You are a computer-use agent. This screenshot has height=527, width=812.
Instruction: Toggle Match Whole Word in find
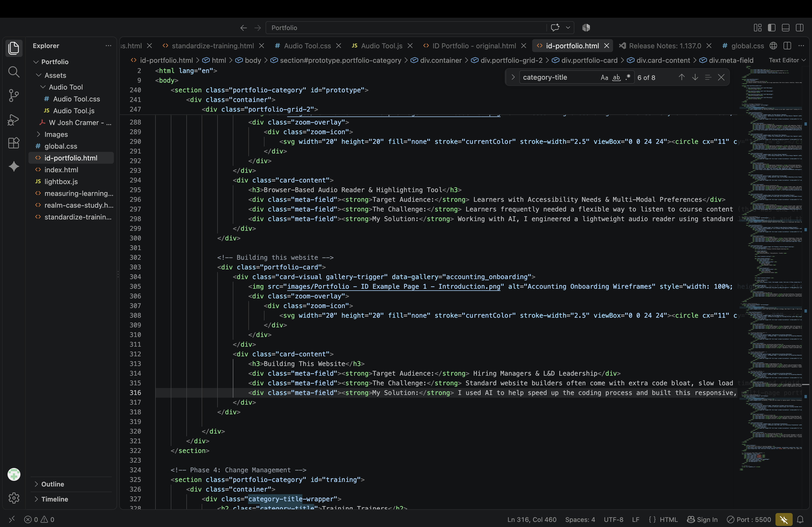coord(616,78)
